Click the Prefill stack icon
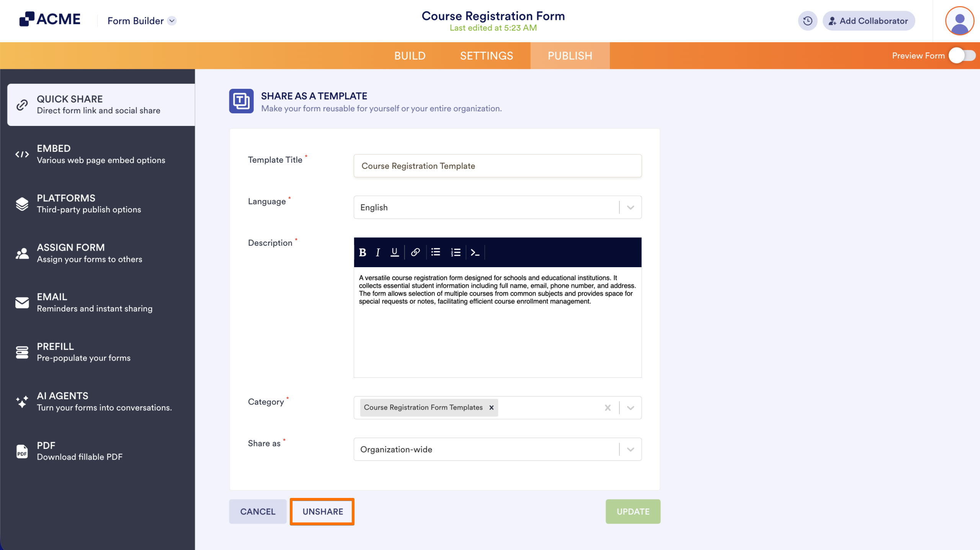Viewport: 980px width, 550px height. (x=22, y=352)
